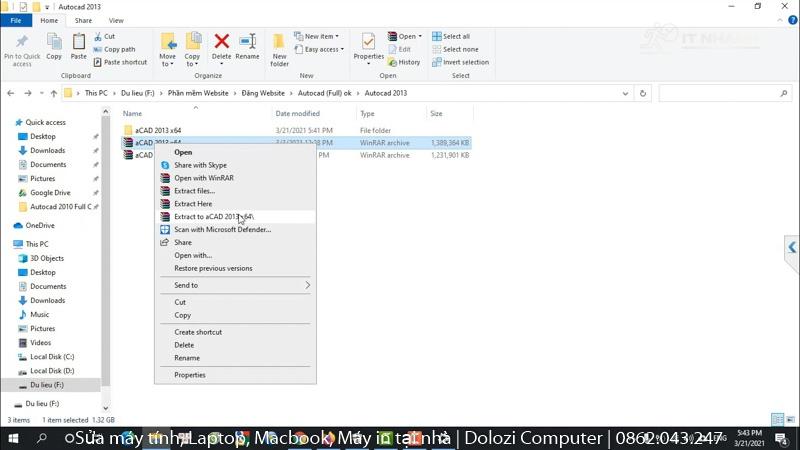Click the History ribbon button
The height and width of the screenshot is (450, 800).
(404, 62)
